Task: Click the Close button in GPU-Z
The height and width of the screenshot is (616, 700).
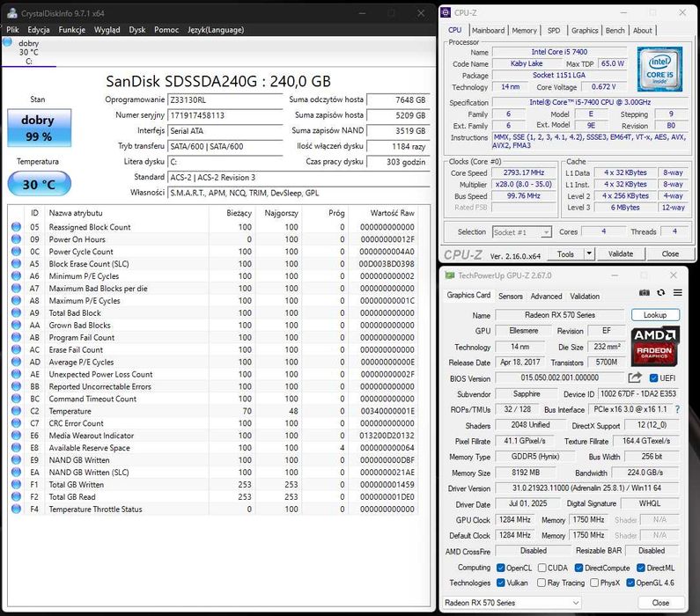Action: [x=660, y=603]
